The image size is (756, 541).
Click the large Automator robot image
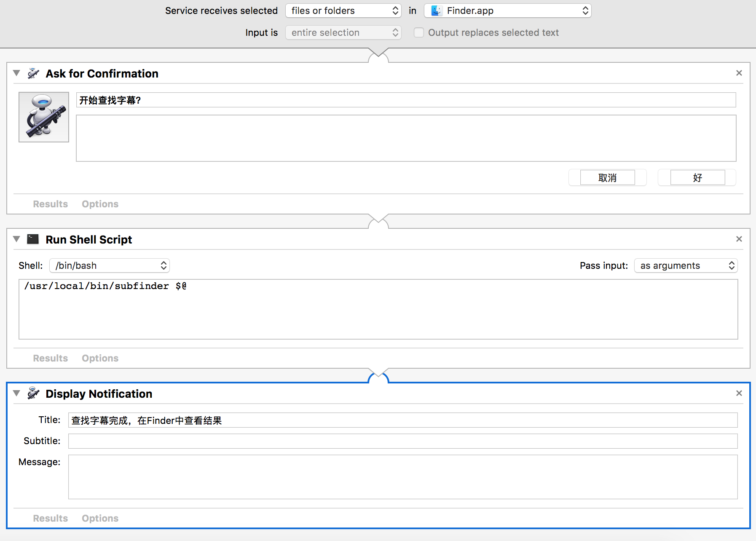(44, 117)
